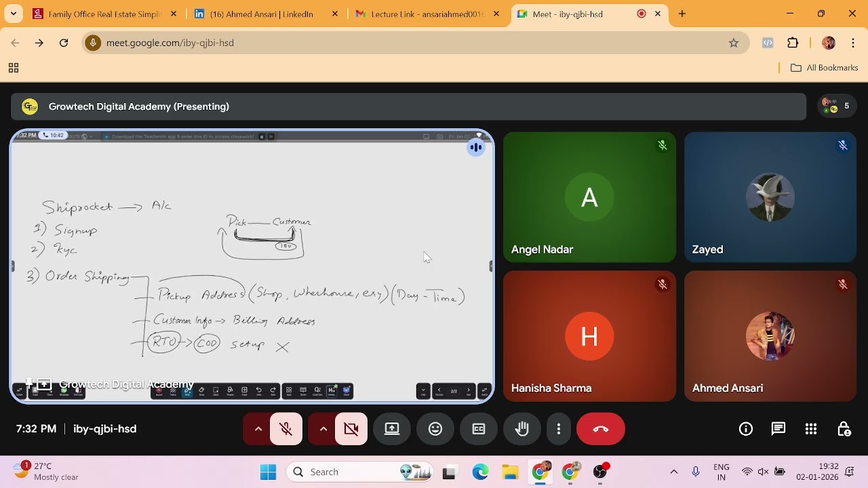Image resolution: width=868 pixels, height=488 pixels.
Task: Switch to Family Office Real Estate tab
Action: (x=105, y=14)
